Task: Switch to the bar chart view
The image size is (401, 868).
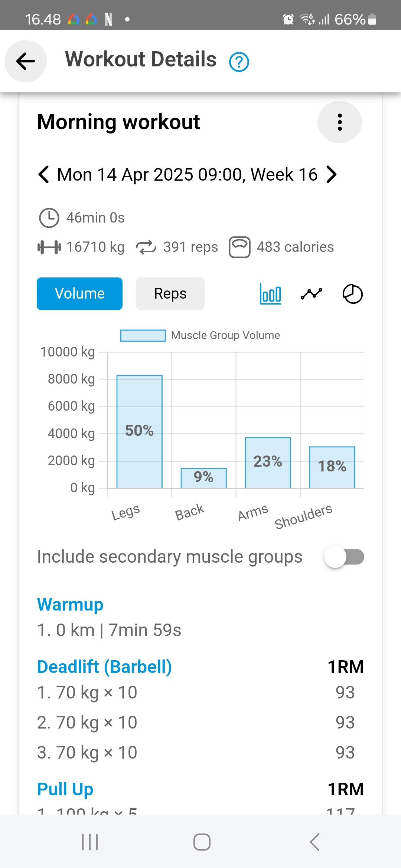Action: [x=271, y=294]
